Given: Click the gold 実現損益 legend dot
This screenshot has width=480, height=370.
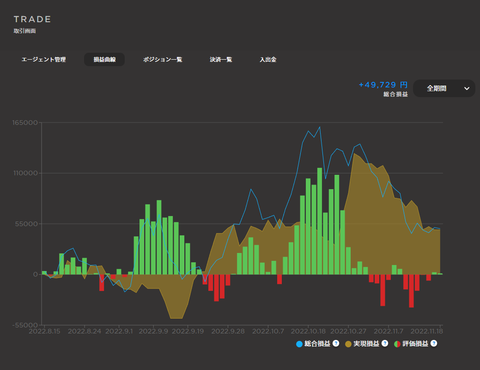Looking at the screenshot, I should (348, 344).
